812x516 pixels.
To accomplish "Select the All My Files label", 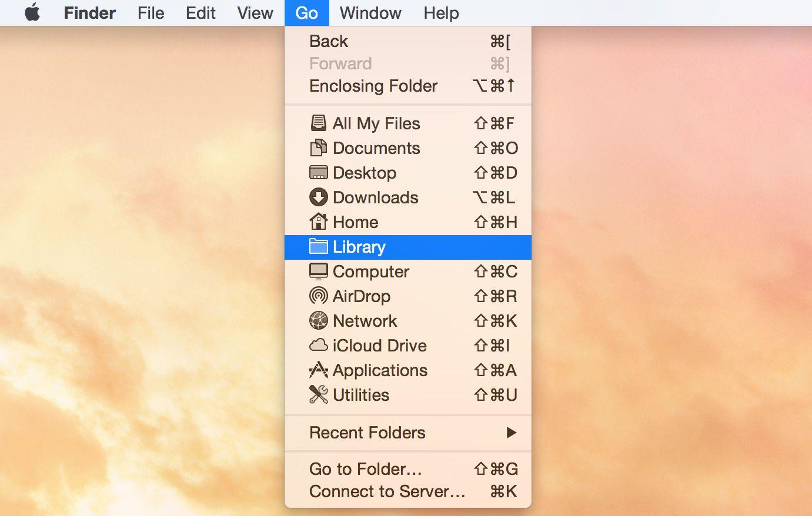I will tap(376, 123).
